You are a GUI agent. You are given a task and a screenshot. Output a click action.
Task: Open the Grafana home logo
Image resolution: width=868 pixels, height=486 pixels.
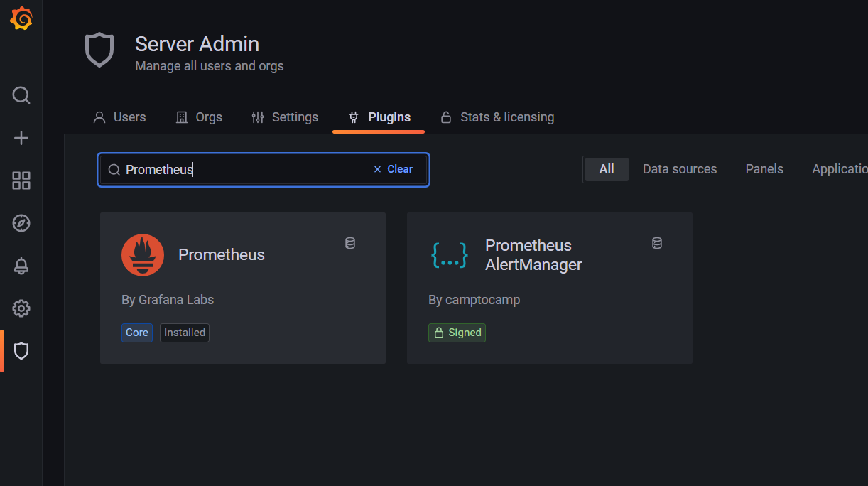tap(21, 18)
